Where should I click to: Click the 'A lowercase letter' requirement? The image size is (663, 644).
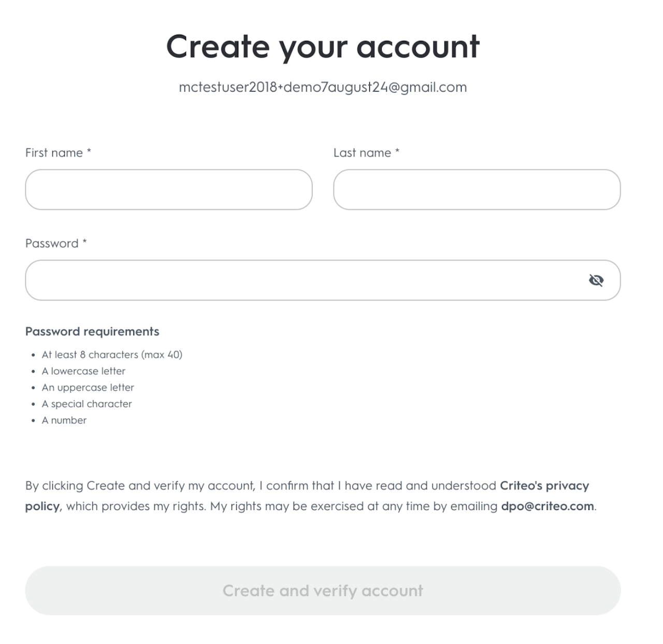coord(83,371)
